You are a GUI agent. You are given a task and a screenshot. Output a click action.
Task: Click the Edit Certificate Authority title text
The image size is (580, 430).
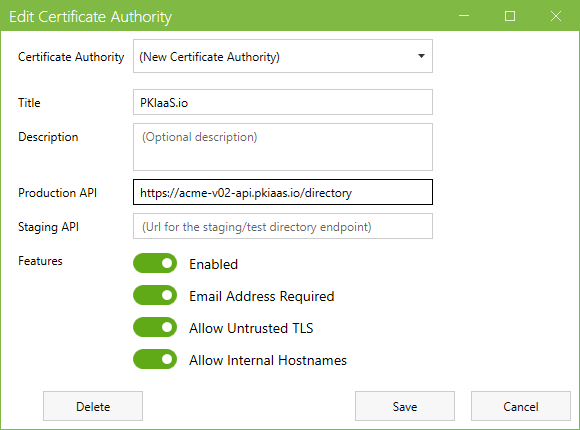coord(91,17)
